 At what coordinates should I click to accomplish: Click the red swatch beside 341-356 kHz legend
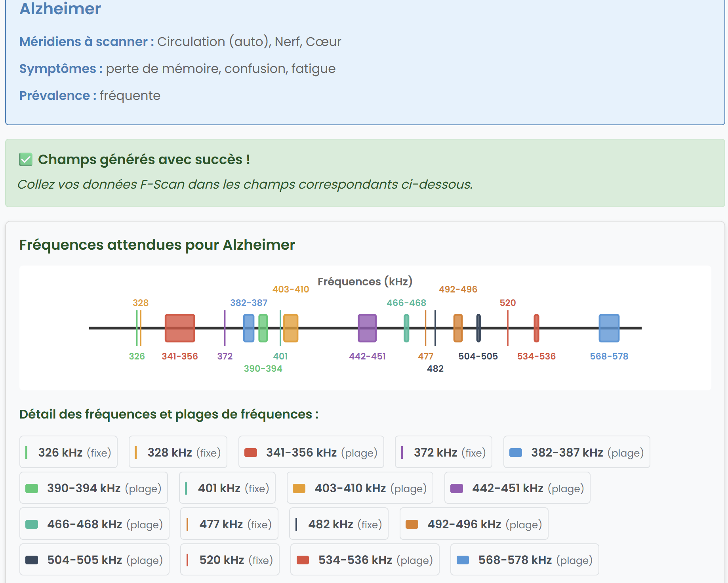pyautogui.click(x=251, y=453)
